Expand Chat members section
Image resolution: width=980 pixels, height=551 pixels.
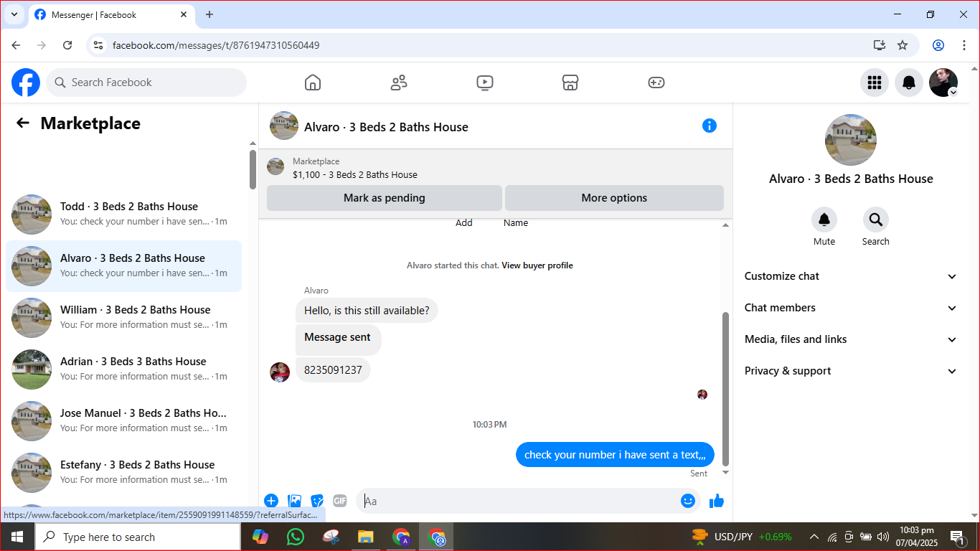click(x=851, y=308)
